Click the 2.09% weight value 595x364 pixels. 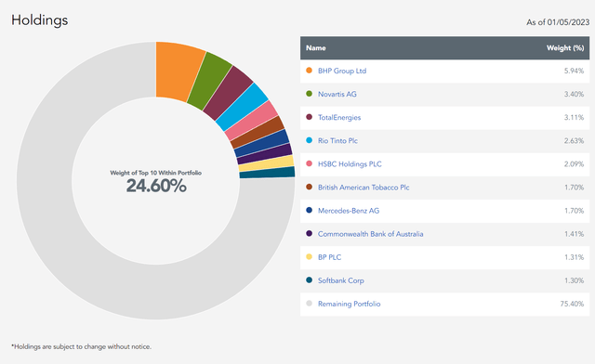[574, 164]
